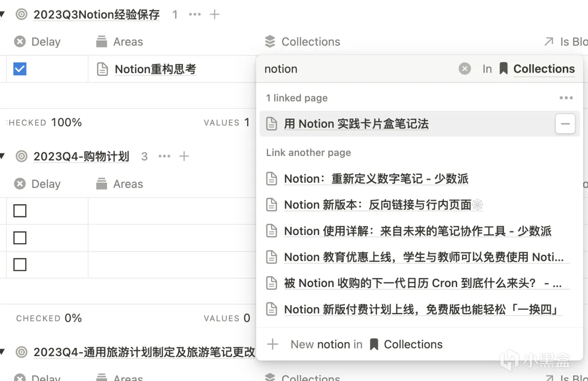The width and height of the screenshot is (588, 381).
Task: Add item to 2023Q3Notion经验保存 group
Action: pyautogui.click(x=215, y=14)
